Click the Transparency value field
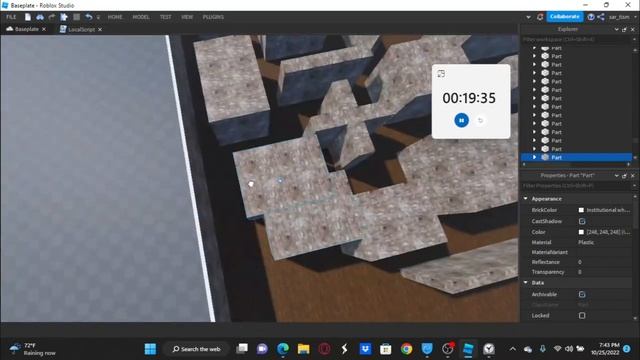This screenshot has width=640, height=360. click(604, 272)
